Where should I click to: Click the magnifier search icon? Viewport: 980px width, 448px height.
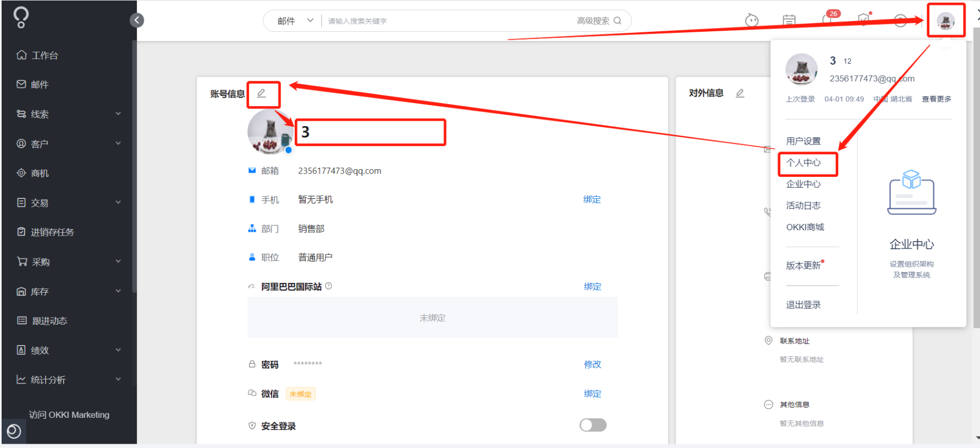618,21
